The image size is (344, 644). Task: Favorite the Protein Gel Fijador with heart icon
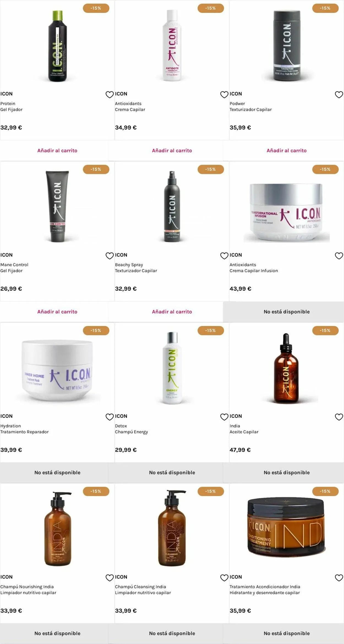click(110, 95)
